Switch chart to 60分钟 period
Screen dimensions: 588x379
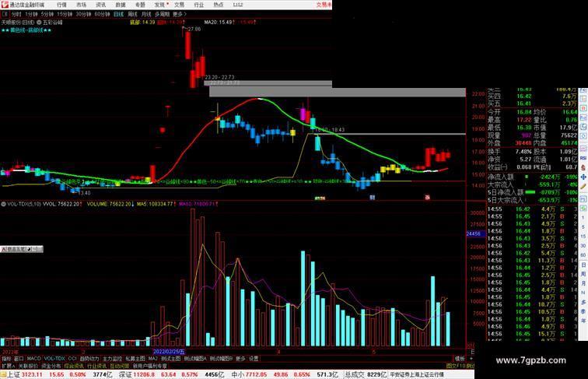tap(102, 14)
